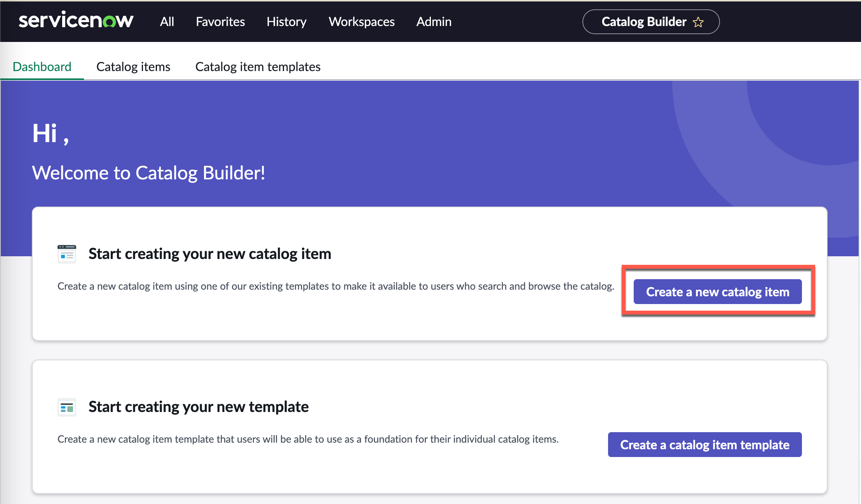The width and height of the screenshot is (861, 504).
Task: Click the ServiceNow logo
Action: tap(76, 21)
